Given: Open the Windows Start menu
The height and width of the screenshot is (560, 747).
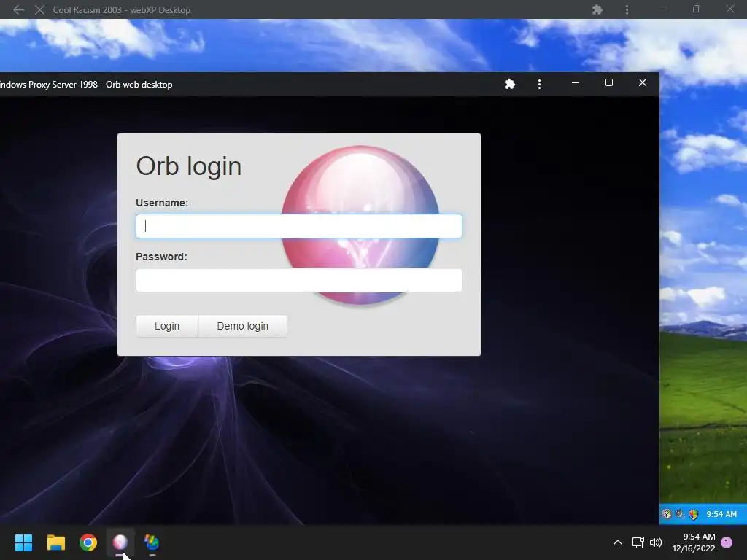Looking at the screenshot, I should click(x=23, y=542).
